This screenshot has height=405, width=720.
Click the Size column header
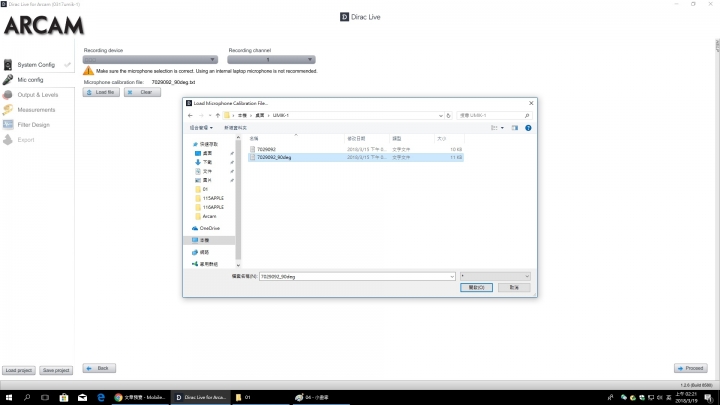pos(449,138)
